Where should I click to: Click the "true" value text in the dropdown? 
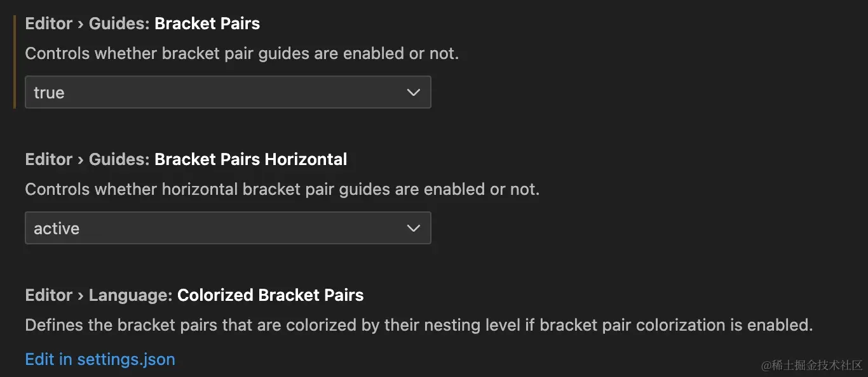(49, 93)
